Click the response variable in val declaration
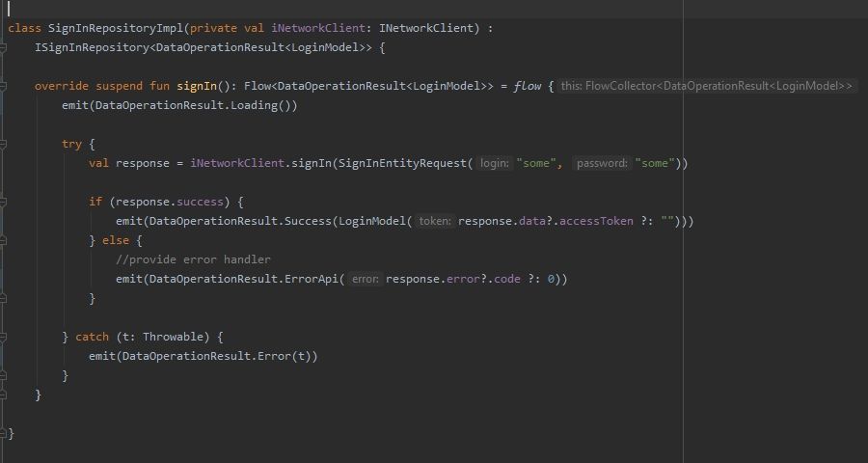 (143, 163)
